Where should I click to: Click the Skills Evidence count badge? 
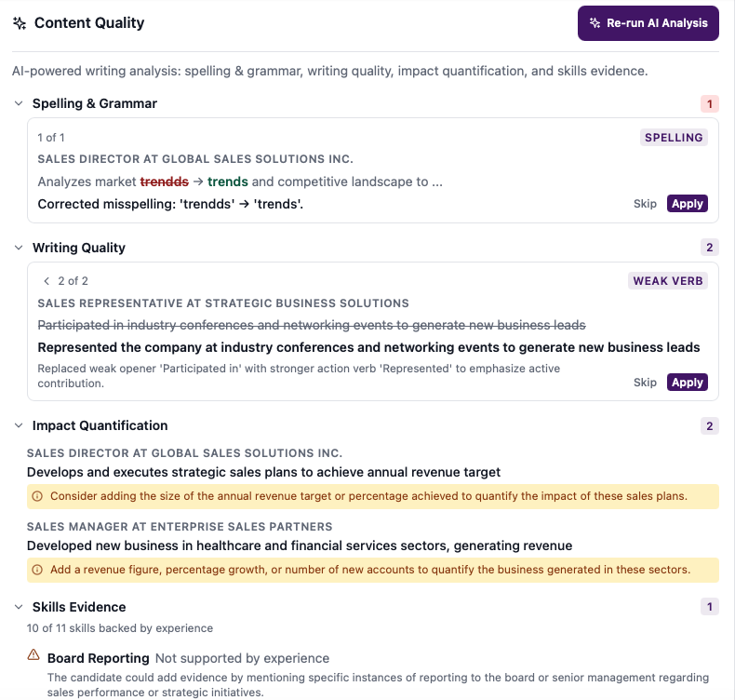[x=710, y=607]
